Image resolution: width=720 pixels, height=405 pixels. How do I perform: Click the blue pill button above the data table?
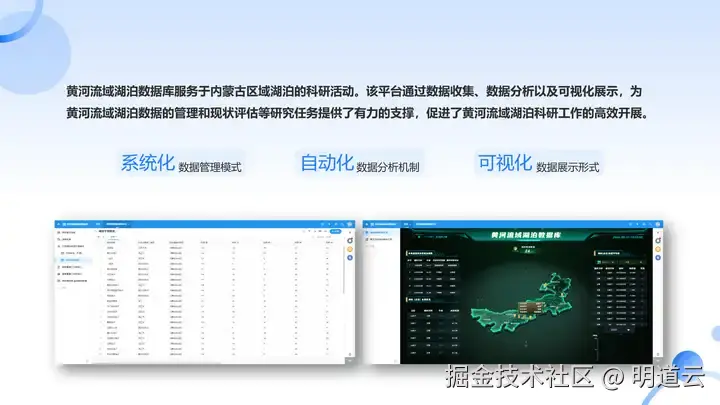pos(336,231)
